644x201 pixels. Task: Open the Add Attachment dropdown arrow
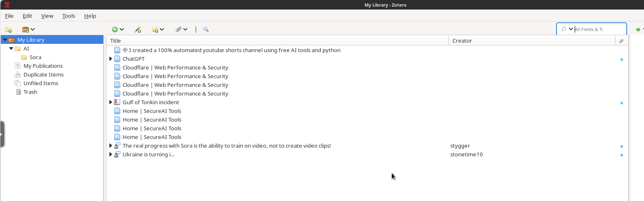pyautogui.click(x=185, y=29)
